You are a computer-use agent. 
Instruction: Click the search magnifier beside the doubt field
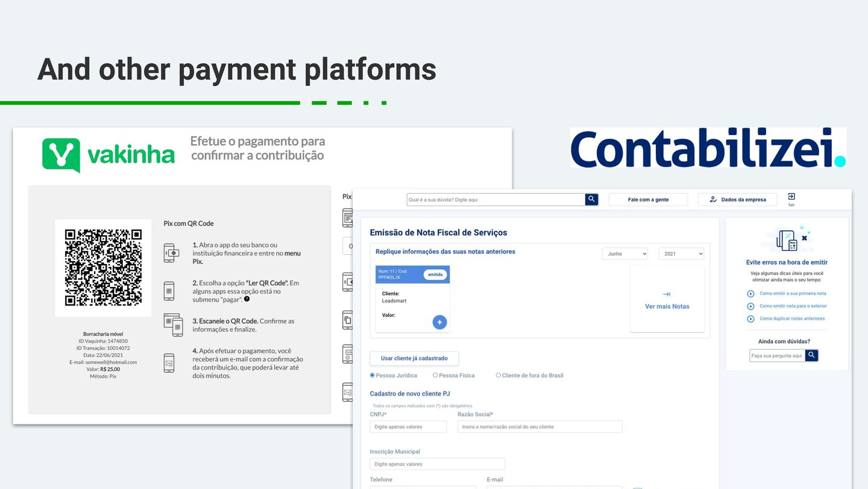point(591,199)
